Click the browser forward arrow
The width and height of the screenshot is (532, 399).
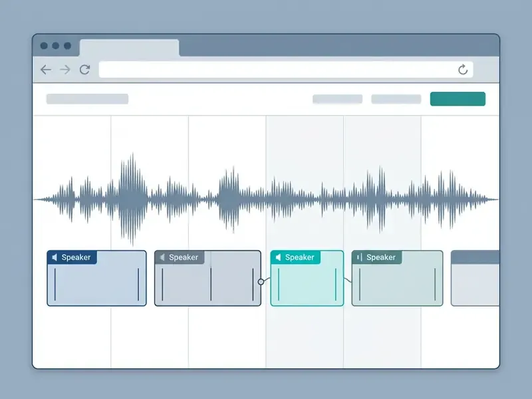pos(65,70)
